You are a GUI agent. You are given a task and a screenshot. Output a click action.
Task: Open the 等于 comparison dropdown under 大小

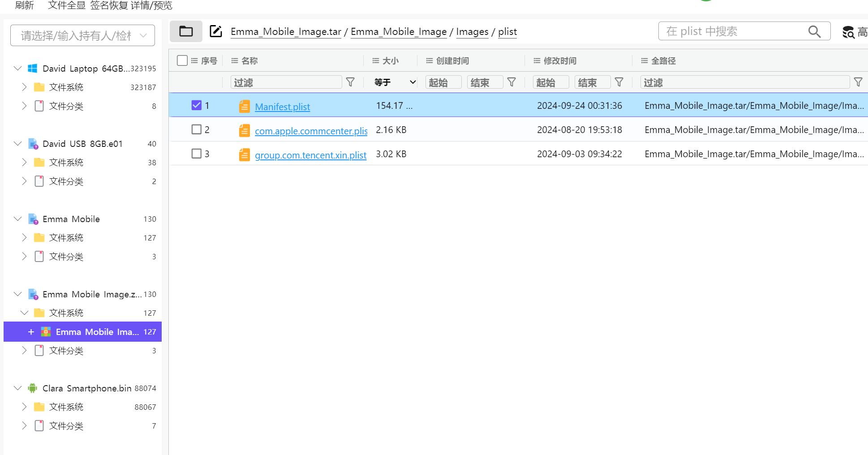click(x=393, y=82)
